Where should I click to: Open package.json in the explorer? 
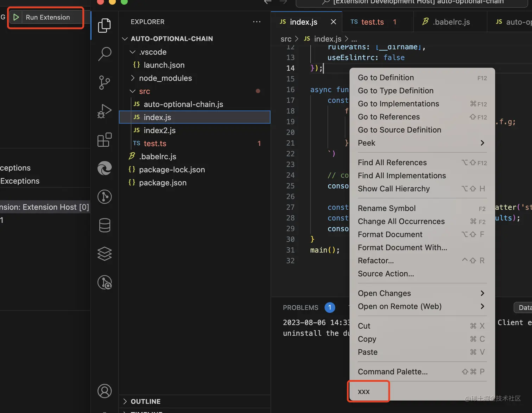[195, 183]
